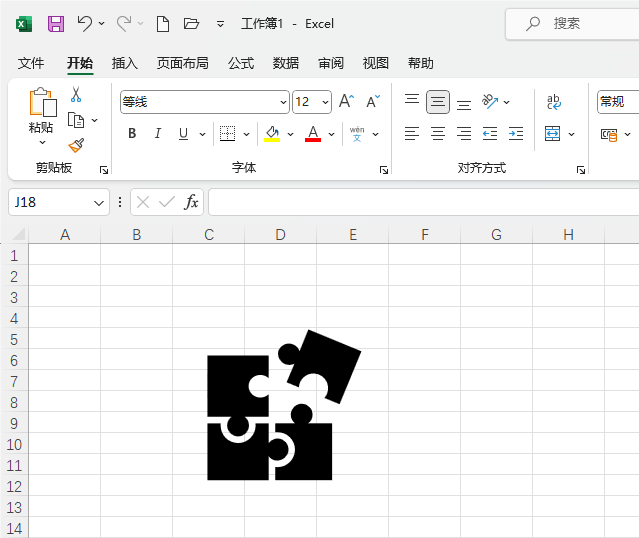
Task: Click the search box
Action: (573, 23)
